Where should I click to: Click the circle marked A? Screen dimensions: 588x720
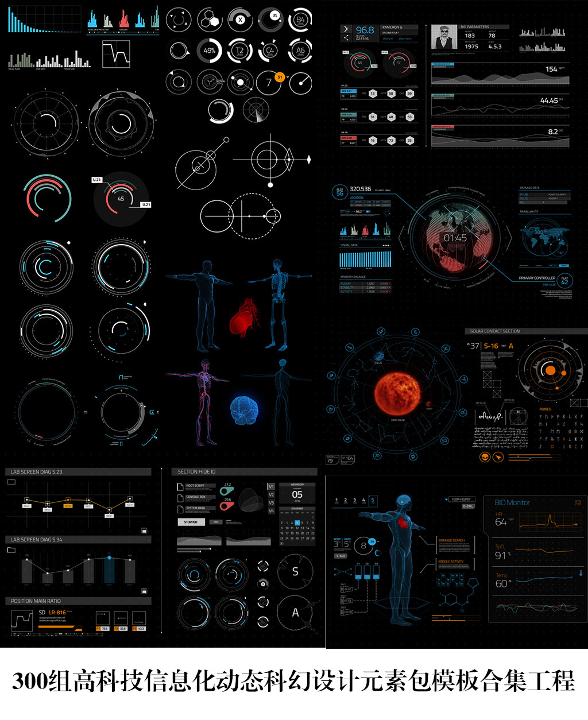[295, 613]
